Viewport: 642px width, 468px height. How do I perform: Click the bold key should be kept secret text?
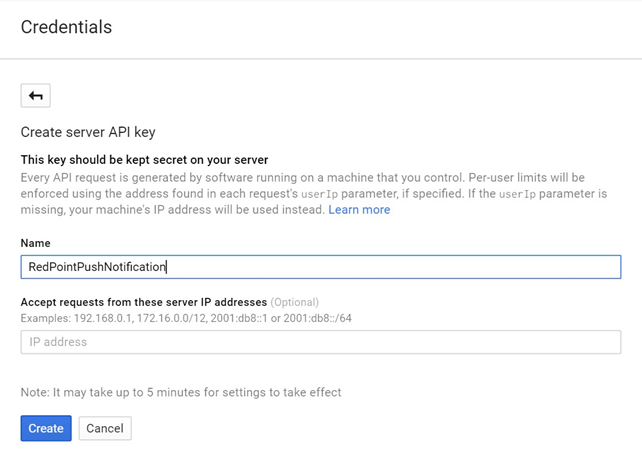point(144,160)
